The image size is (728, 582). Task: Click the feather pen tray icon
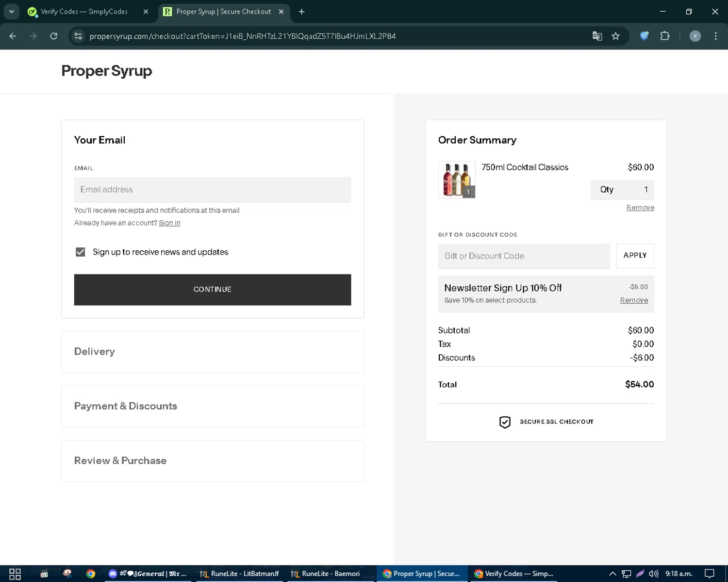coord(640,574)
